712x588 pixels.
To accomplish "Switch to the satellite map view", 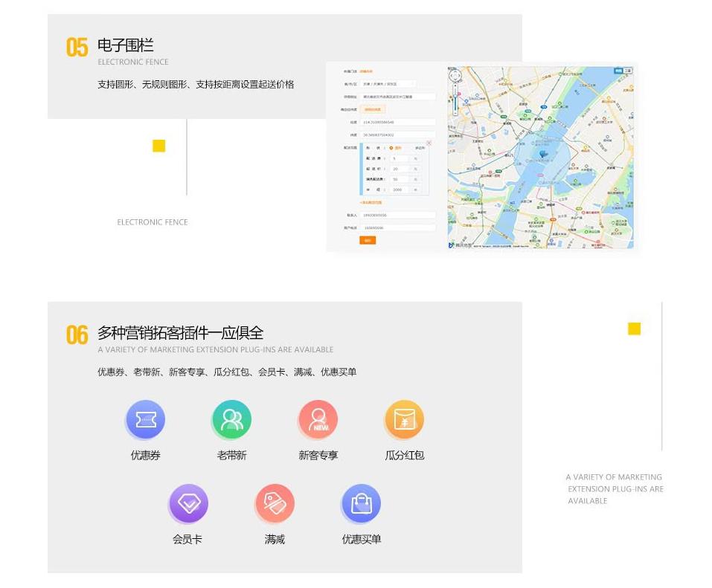I will click(628, 71).
